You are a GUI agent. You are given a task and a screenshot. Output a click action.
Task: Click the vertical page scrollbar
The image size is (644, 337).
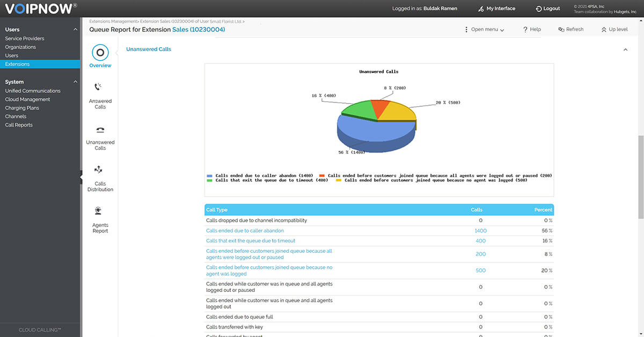641,177
